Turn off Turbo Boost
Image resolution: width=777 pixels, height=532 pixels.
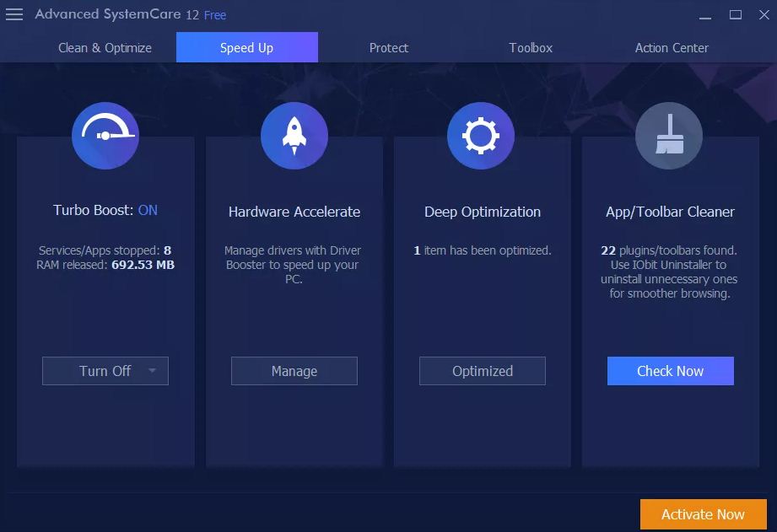click(105, 371)
